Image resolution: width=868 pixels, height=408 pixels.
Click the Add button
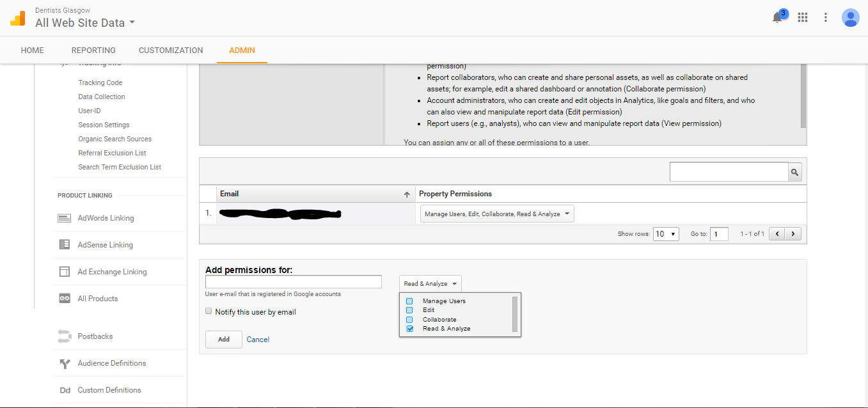click(x=224, y=340)
